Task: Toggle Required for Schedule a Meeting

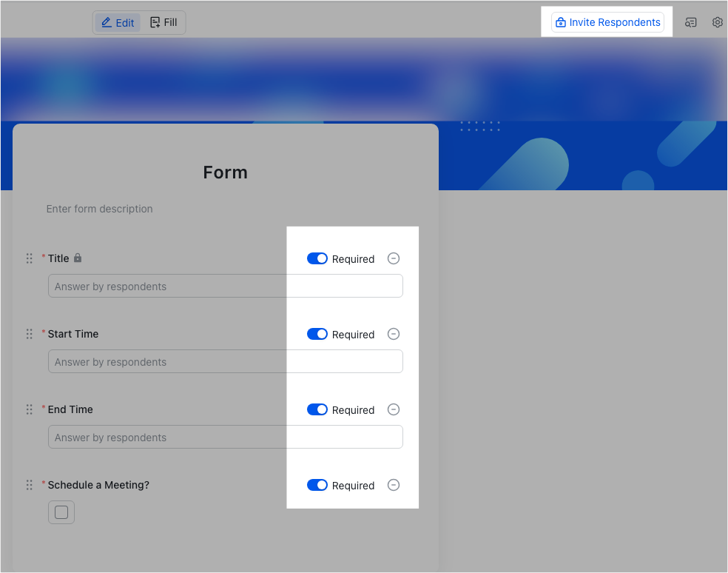Action: 317,485
